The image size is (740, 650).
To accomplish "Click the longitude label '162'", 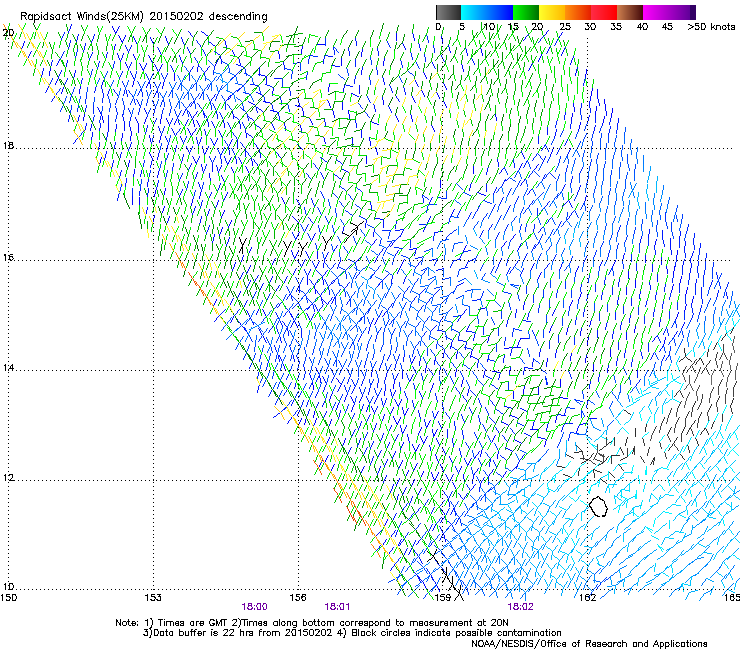I will tap(587, 597).
